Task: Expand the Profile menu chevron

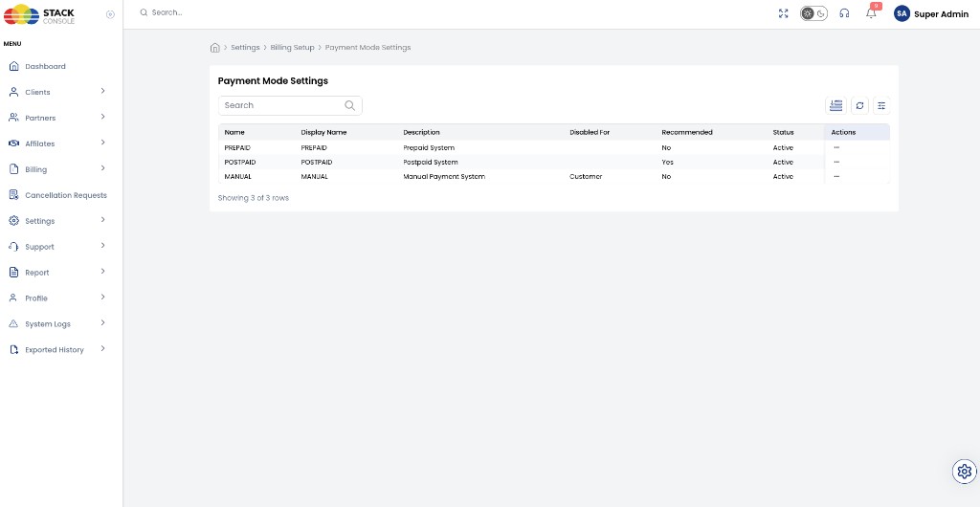Action: coord(102,298)
